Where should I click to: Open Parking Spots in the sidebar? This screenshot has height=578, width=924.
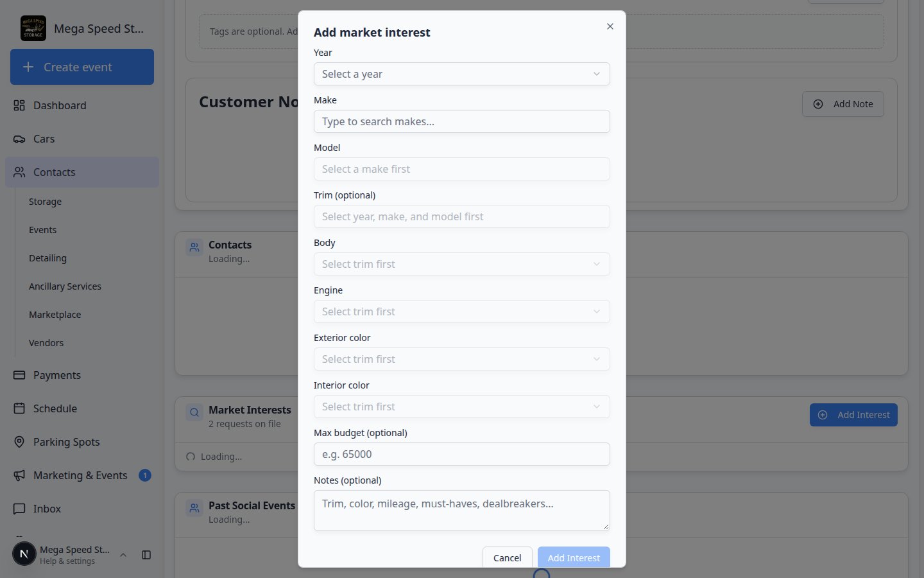82,442
